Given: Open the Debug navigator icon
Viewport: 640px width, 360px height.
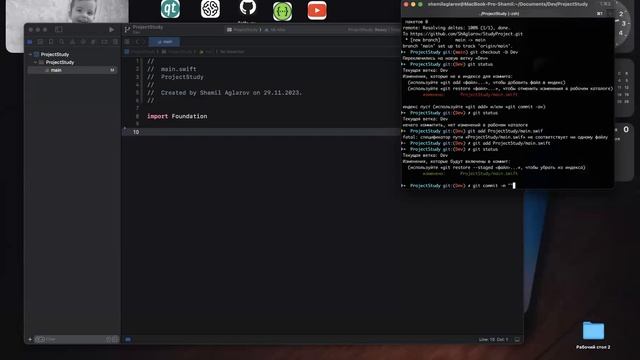Looking at the screenshot, I should click(93, 42).
